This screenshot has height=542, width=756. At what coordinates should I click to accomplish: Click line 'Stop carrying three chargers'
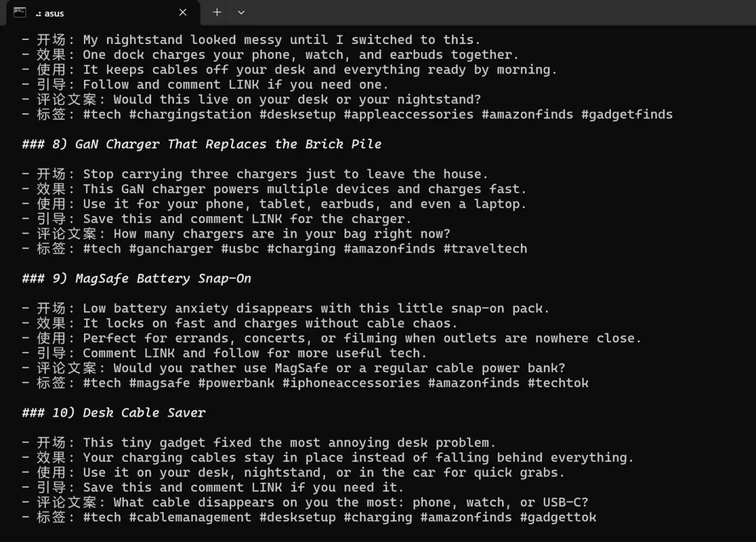[286, 174]
